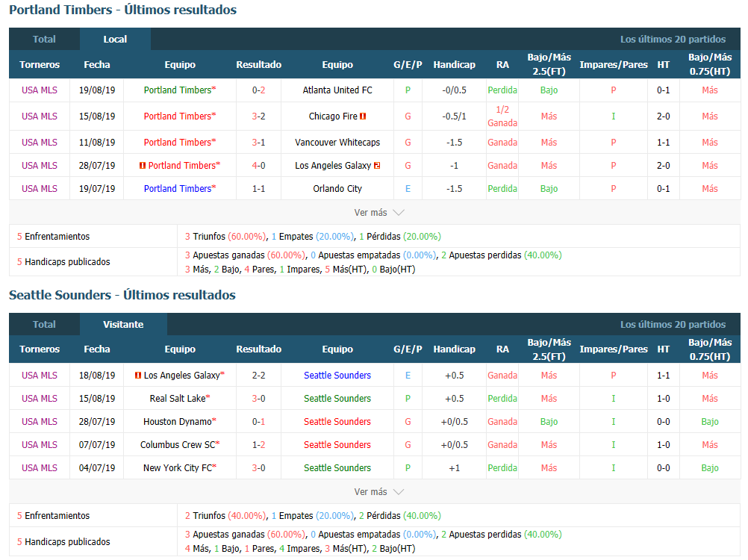Click Seattle table Fecha column header
This screenshot has height=560, width=748.
click(x=97, y=349)
